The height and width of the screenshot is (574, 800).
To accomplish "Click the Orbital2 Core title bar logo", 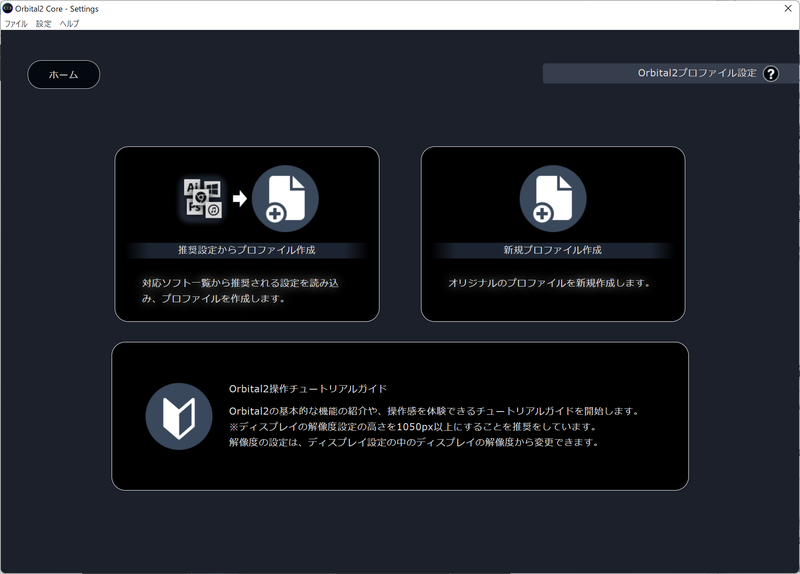I will pyautogui.click(x=7, y=8).
